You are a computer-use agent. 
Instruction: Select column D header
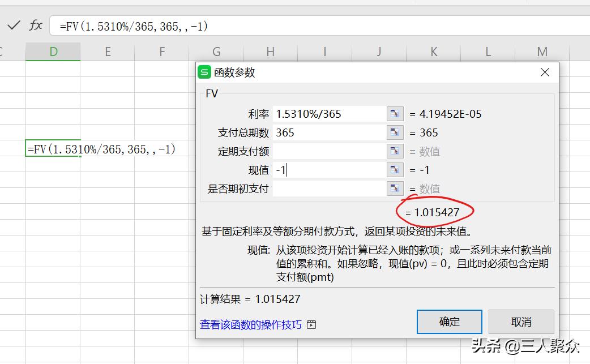(x=53, y=52)
